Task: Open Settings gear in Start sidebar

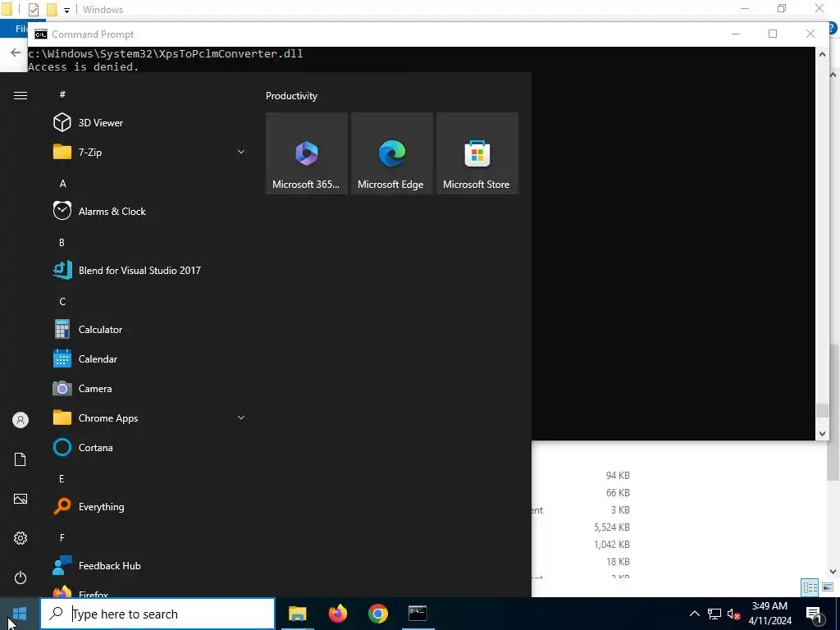Action: [x=21, y=538]
